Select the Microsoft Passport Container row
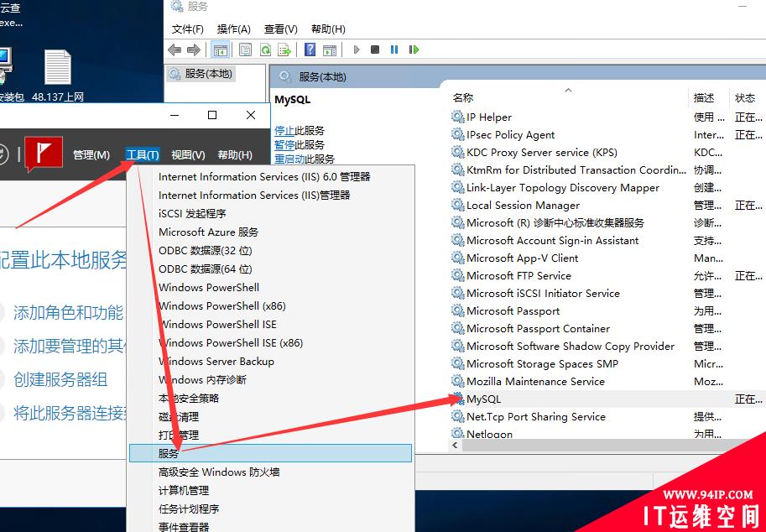Viewport: 766px width, 532px height. coord(607,328)
